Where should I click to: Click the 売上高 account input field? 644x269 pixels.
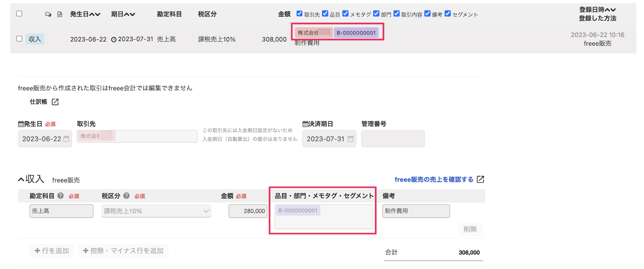click(61, 211)
